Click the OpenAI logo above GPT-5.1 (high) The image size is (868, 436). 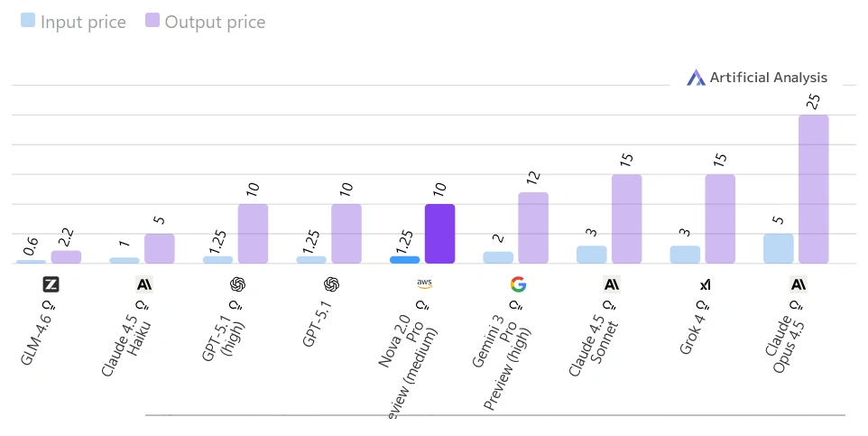pos(237,284)
